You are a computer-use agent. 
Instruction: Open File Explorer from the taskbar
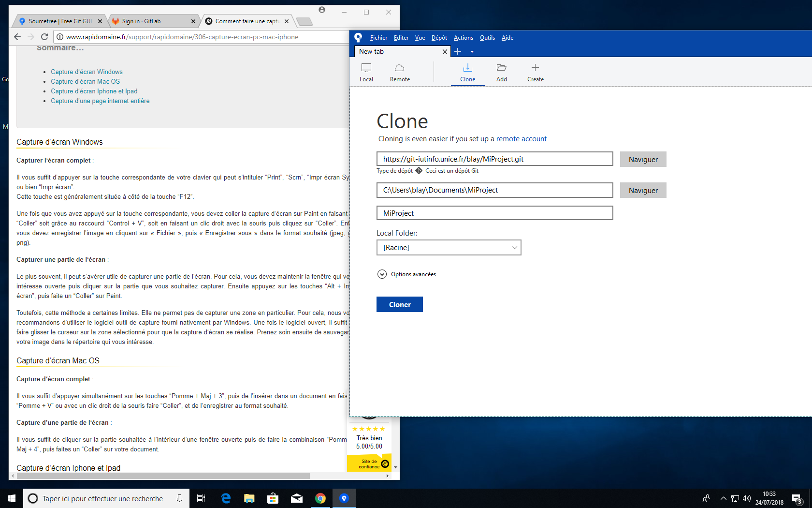(249, 498)
